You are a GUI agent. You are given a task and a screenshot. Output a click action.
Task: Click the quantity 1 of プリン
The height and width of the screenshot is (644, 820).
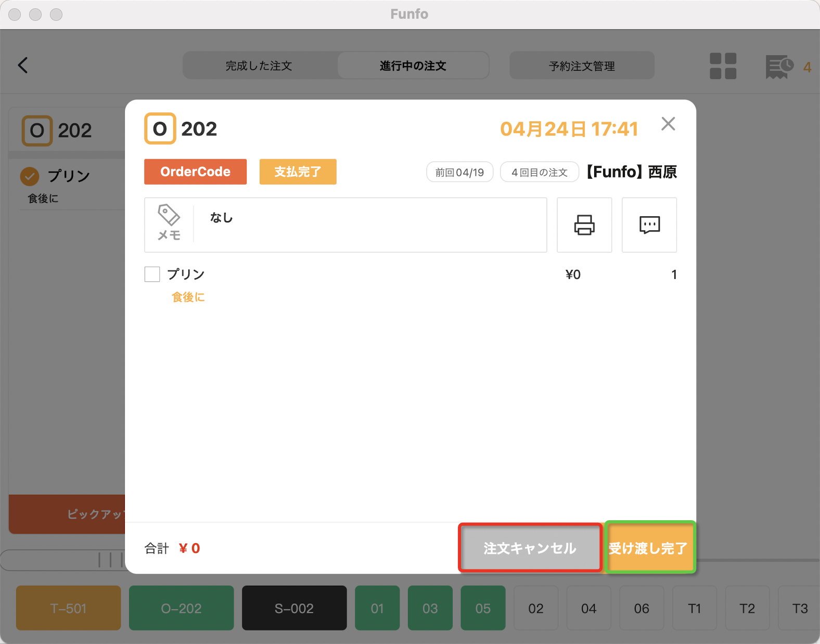pyautogui.click(x=674, y=275)
